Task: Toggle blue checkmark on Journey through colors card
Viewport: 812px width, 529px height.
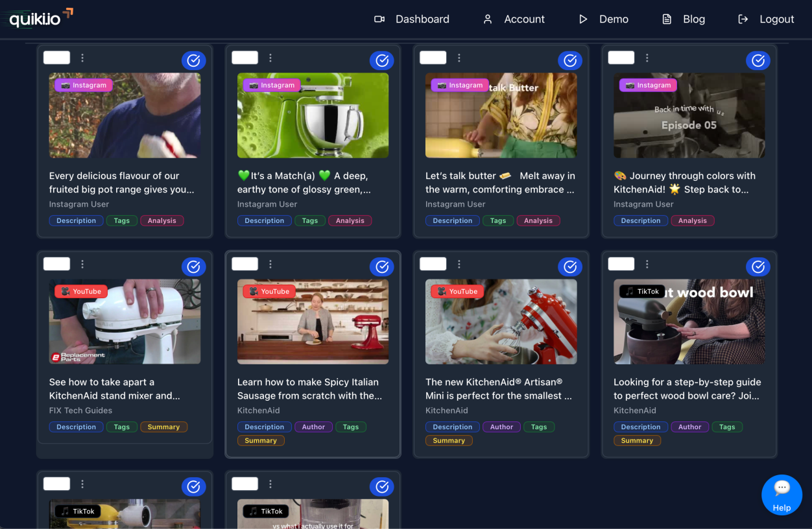Action: coord(758,60)
